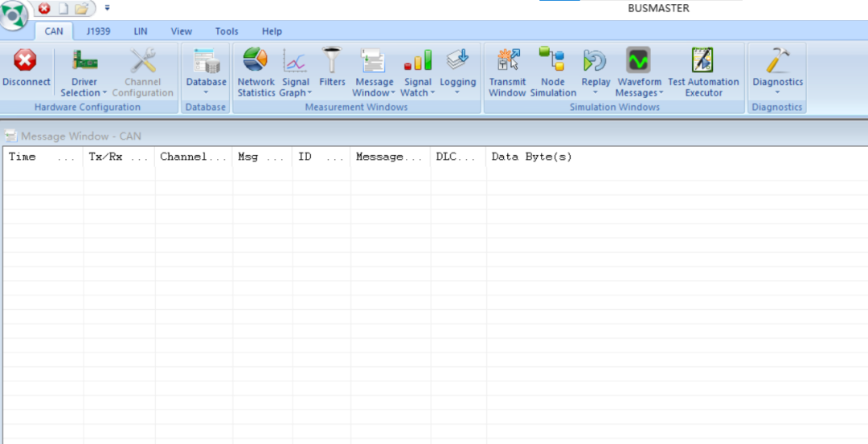The image size is (868, 444).
Task: Click red stop icon in quick access toolbar
Action: [x=44, y=8]
